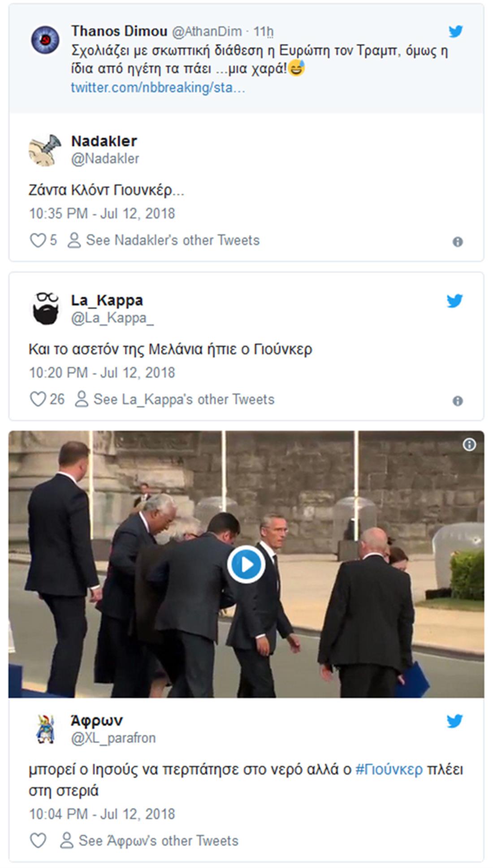Image resolution: width=493 pixels, height=868 pixels.
Task: Click See La_Kappa's other Tweets
Action: [184, 400]
